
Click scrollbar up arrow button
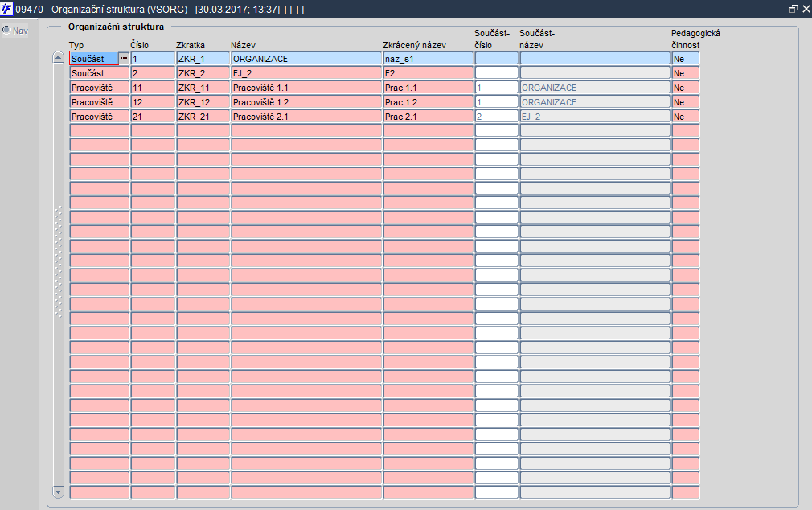coord(59,58)
